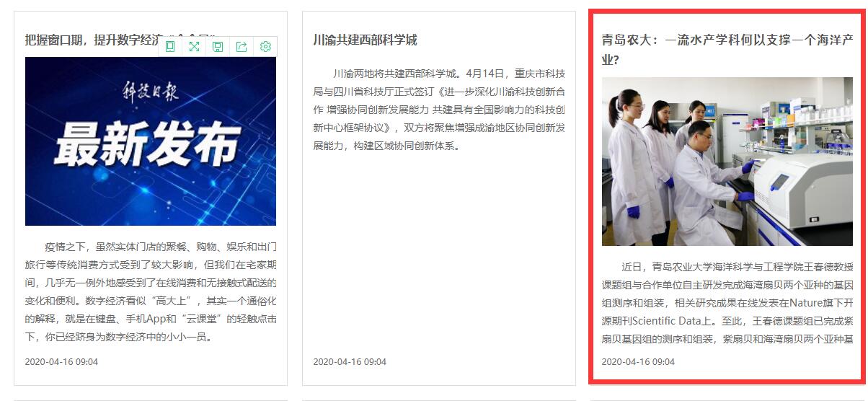Click the 最新发布 blue banner image

(x=151, y=141)
